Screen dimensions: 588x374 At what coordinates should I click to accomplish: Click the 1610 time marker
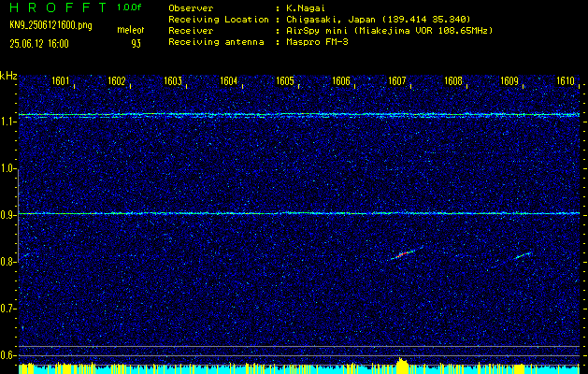566,80
